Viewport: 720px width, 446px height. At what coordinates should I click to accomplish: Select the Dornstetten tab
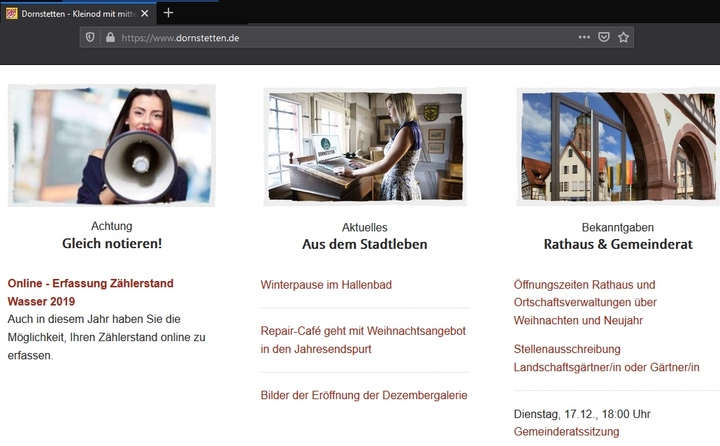click(x=75, y=13)
